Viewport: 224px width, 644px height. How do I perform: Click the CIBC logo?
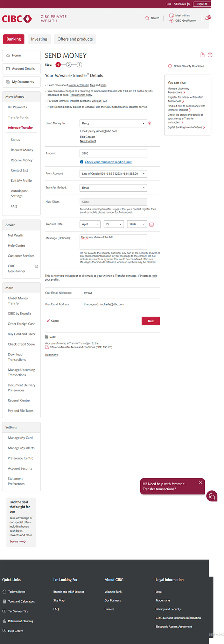pos(17,19)
